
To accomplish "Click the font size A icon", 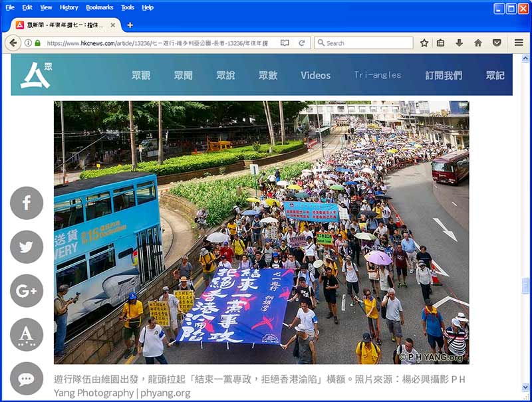I will tap(27, 334).
